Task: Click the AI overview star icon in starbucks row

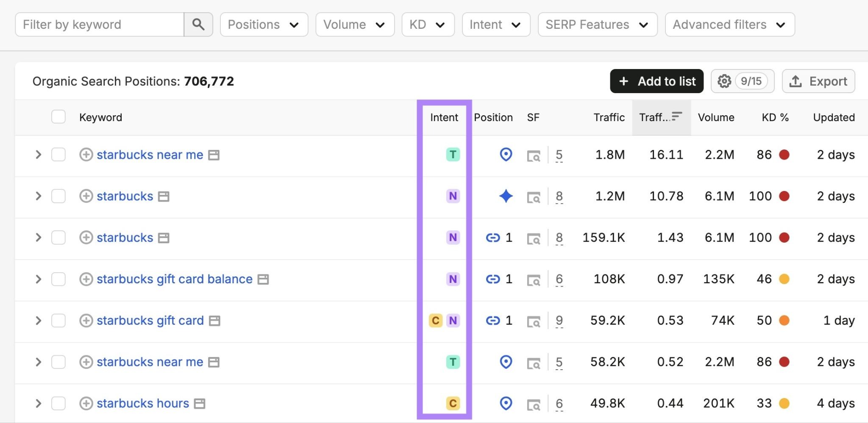Action: point(506,196)
